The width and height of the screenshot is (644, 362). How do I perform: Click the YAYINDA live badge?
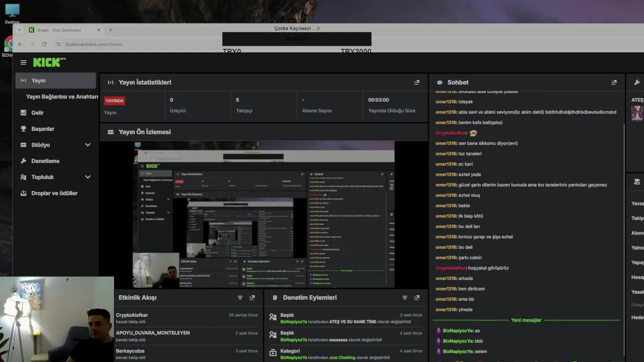click(114, 101)
